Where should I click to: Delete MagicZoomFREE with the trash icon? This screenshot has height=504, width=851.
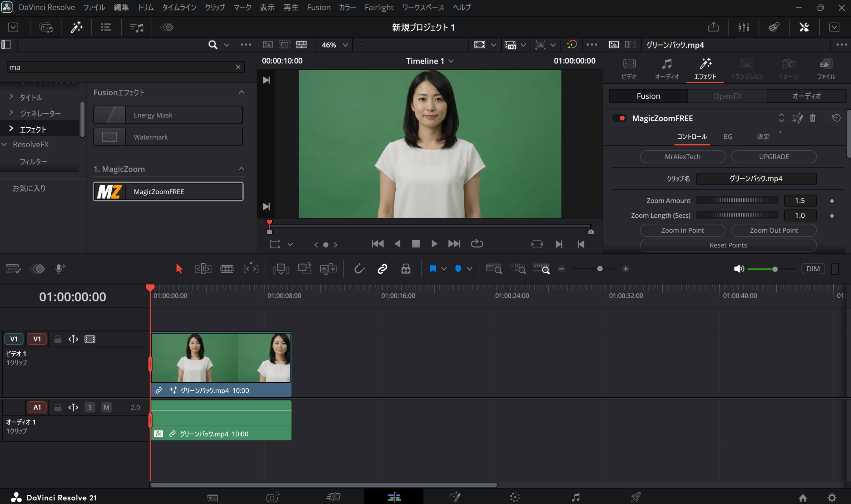pyautogui.click(x=813, y=118)
